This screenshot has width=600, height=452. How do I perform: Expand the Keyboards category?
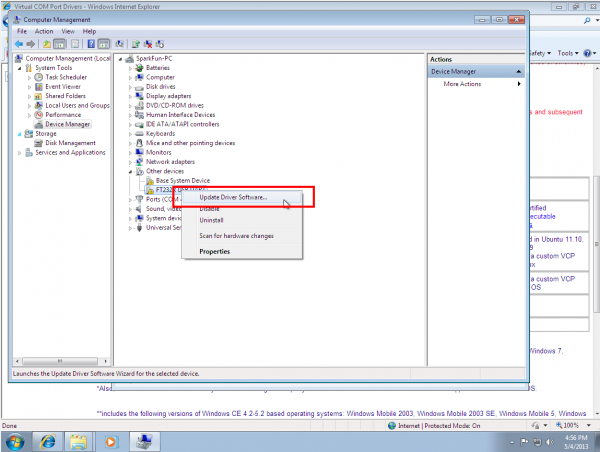click(130, 134)
